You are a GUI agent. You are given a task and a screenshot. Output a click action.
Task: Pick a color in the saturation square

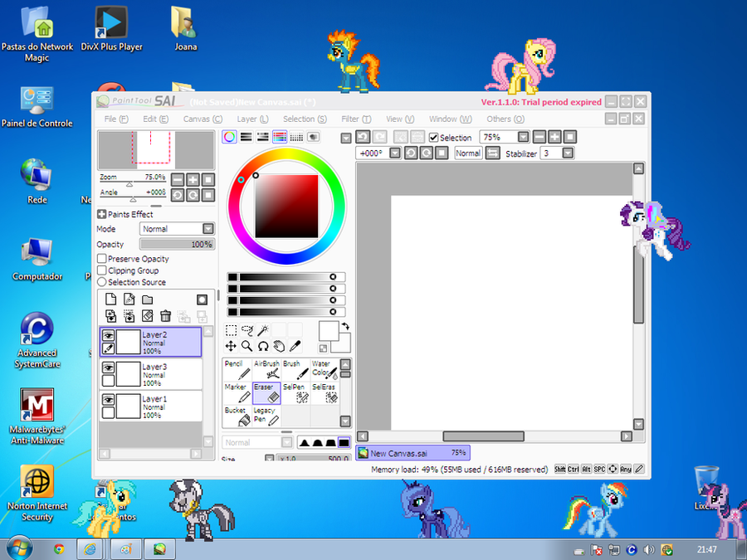[286, 207]
